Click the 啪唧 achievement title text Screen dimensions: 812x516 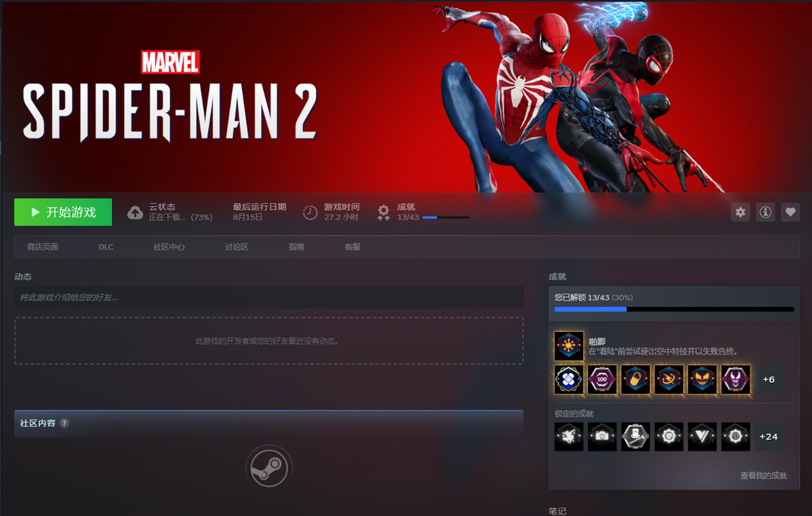point(596,341)
